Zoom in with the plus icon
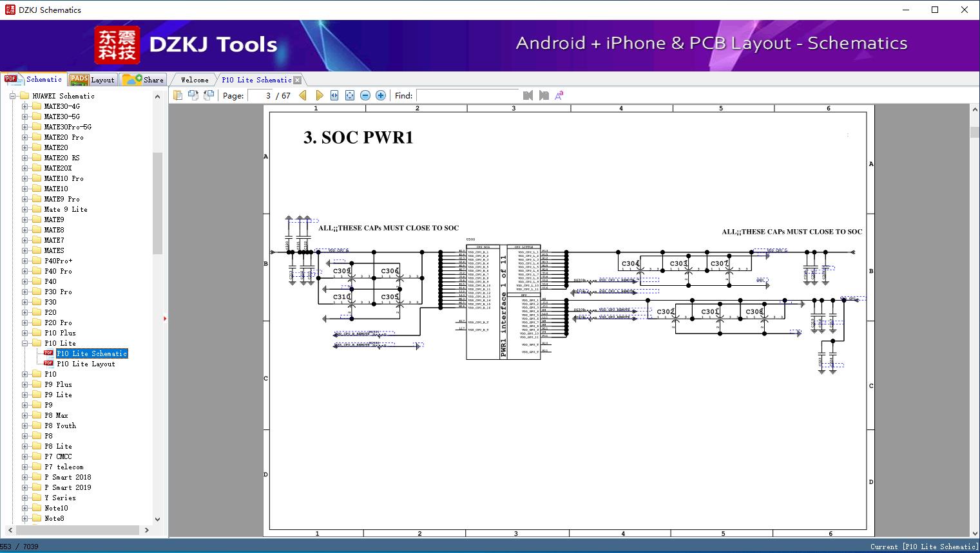This screenshot has height=553, width=980. tap(381, 95)
